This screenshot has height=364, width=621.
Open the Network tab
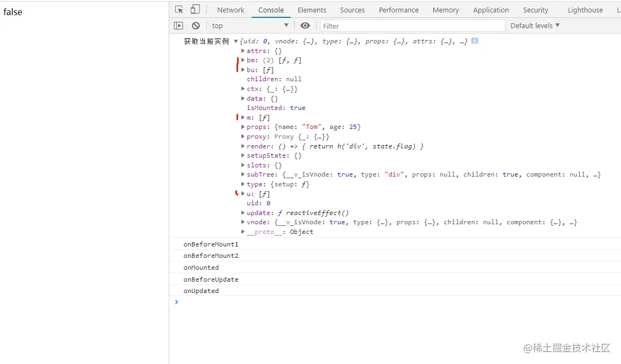(x=231, y=10)
